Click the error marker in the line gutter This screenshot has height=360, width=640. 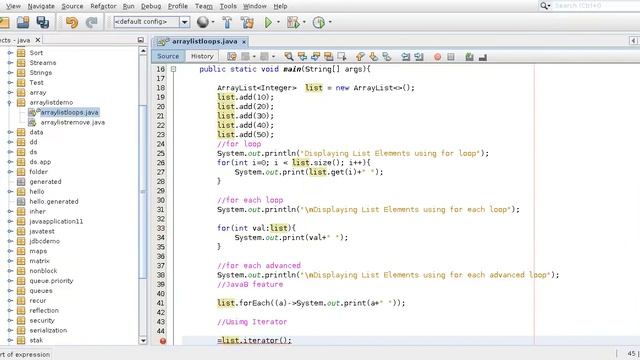point(163,341)
